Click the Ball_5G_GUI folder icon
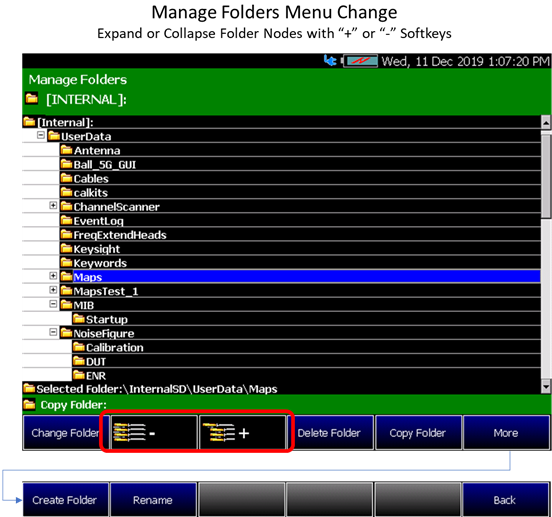Image resolution: width=552 pixels, height=517 pixels. tap(66, 164)
